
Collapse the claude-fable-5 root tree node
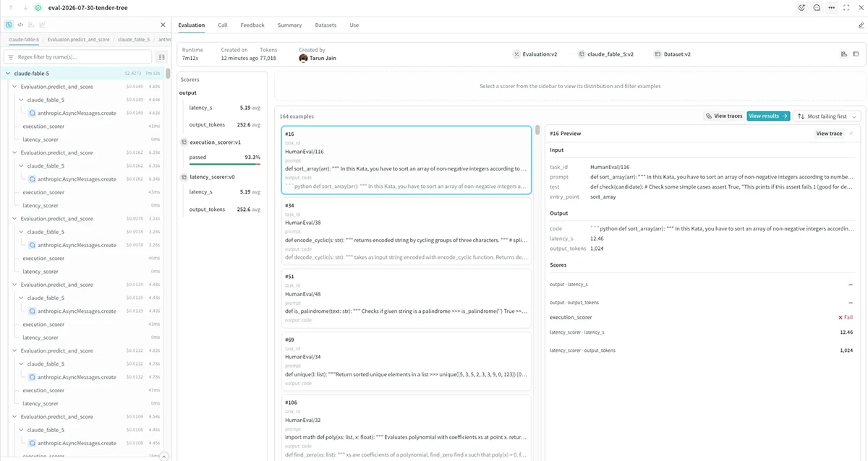pyautogui.click(x=8, y=73)
